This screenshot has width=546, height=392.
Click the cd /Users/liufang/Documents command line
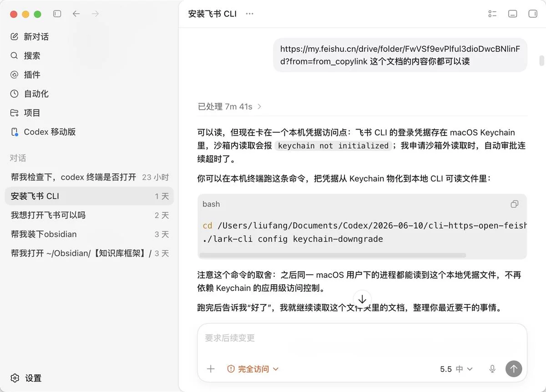click(x=364, y=226)
